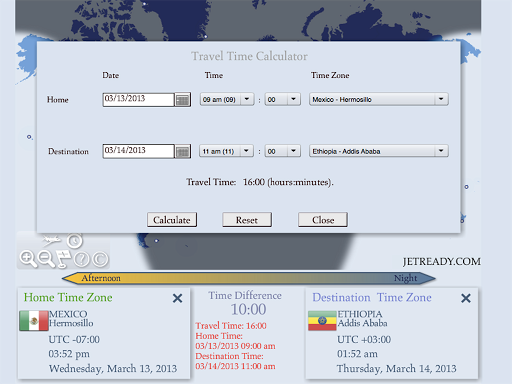Close the Home Time Zone panel
The width and height of the screenshot is (512, 384).
[178, 298]
